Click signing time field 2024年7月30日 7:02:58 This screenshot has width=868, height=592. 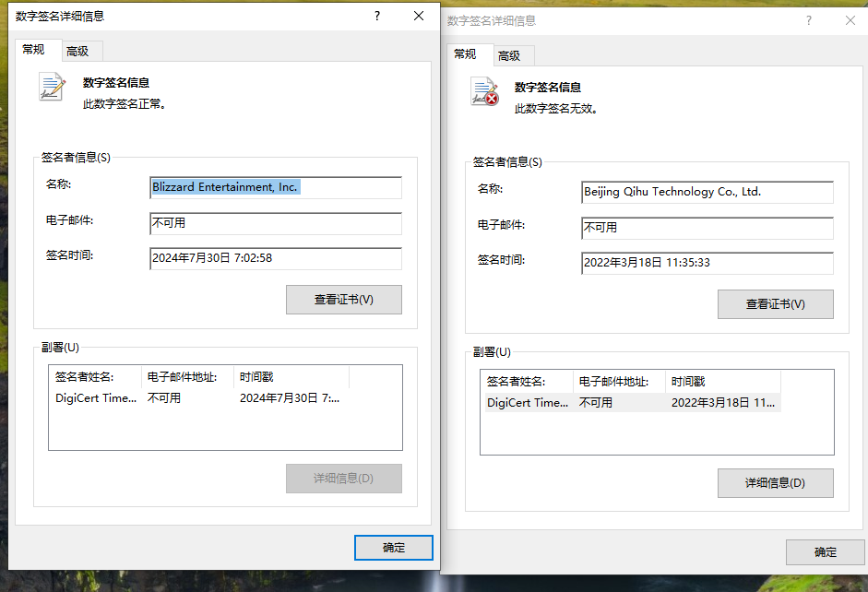pyautogui.click(x=276, y=258)
